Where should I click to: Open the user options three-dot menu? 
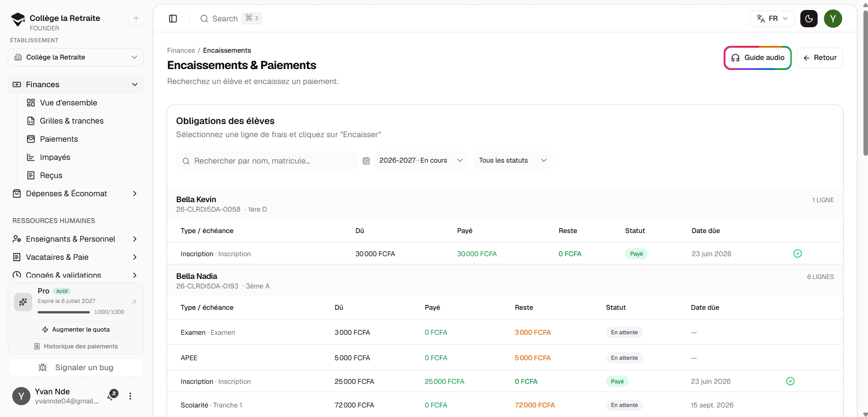[130, 396]
